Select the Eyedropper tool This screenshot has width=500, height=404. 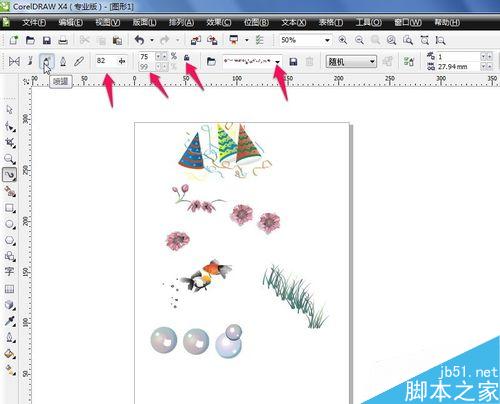pyautogui.click(x=9, y=321)
